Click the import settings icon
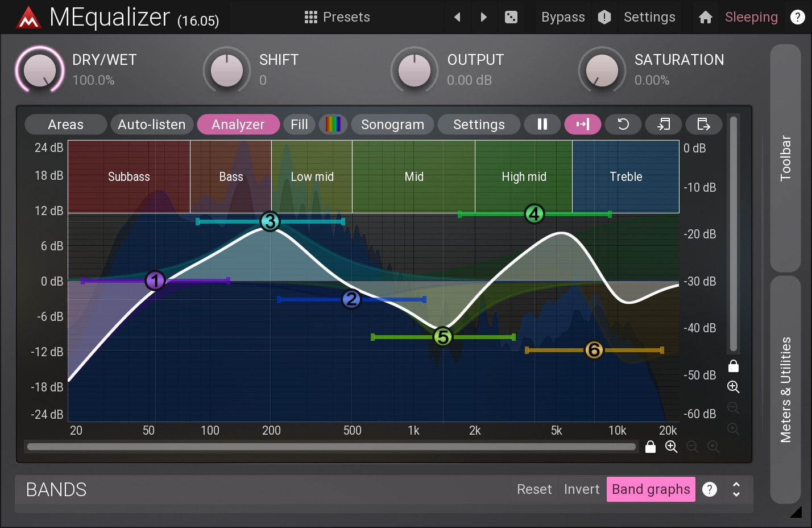This screenshot has width=812, height=528. [x=664, y=124]
